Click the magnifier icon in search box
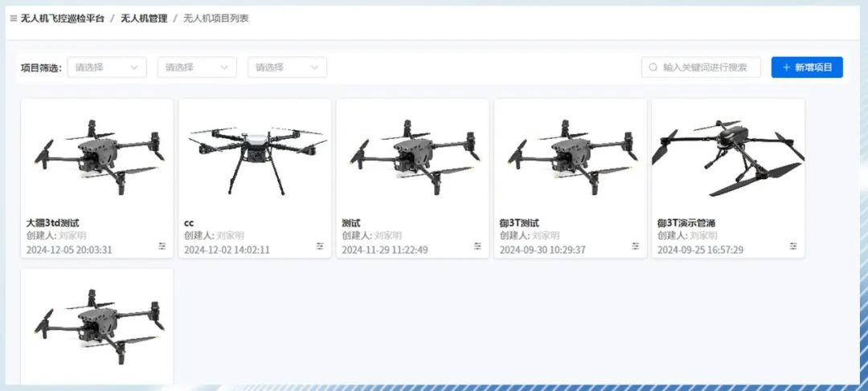868x391 pixels. click(x=653, y=67)
